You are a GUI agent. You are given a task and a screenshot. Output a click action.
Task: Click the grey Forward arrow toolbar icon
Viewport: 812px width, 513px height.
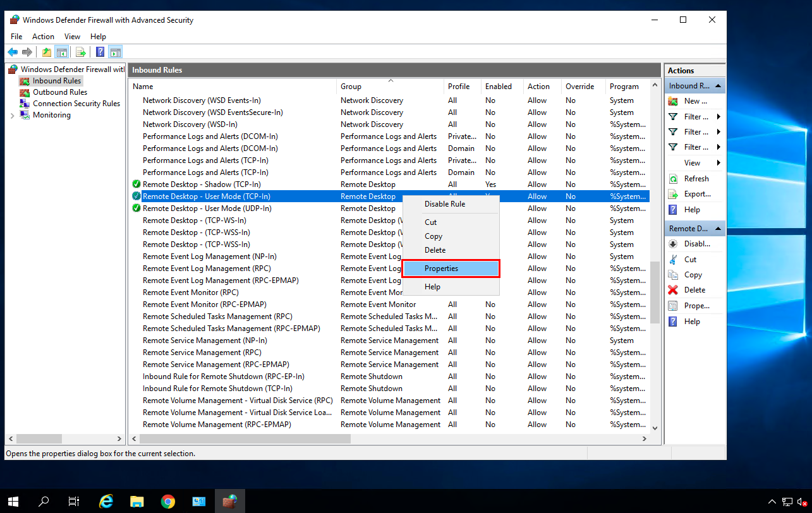coord(27,52)
